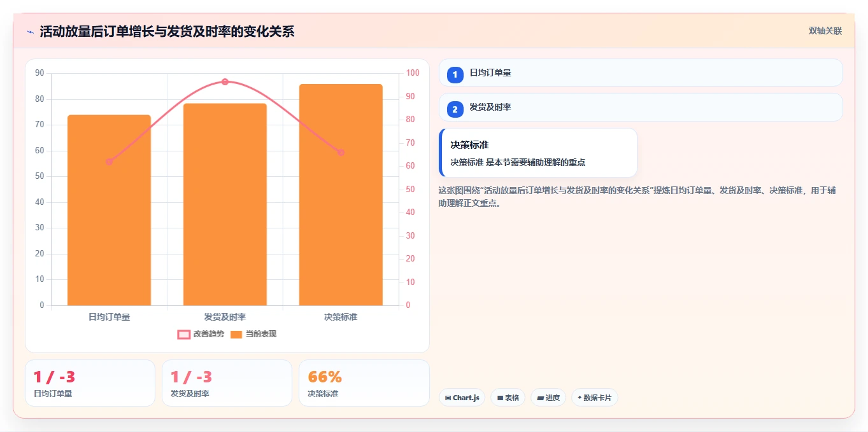Toggle the 改善趋势 legend item
This screenshot has width=868, height=432.
[201, 334]
